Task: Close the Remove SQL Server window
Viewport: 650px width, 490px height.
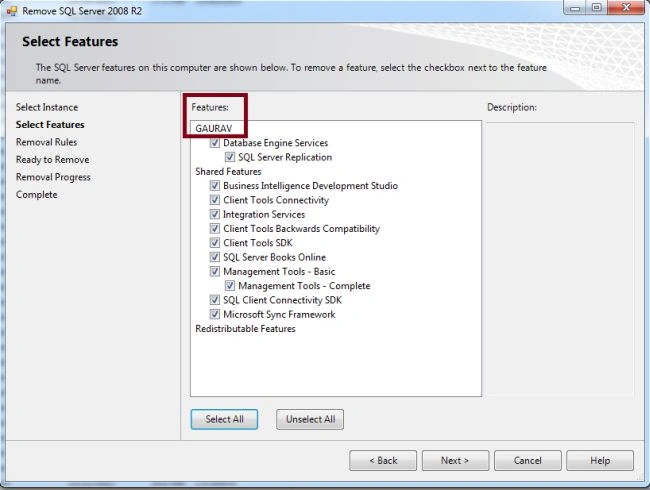Action: click(627, 8)
